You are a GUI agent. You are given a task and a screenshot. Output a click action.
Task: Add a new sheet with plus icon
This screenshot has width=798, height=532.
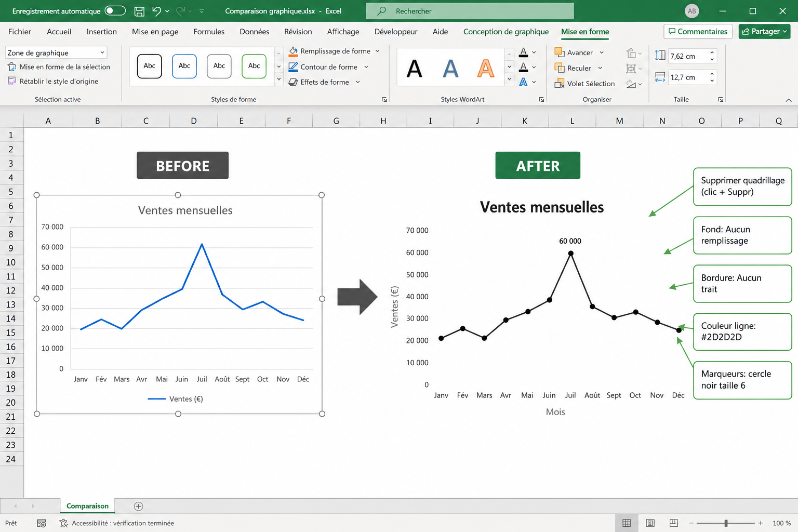pyautogui.click(x=138, y=506)
